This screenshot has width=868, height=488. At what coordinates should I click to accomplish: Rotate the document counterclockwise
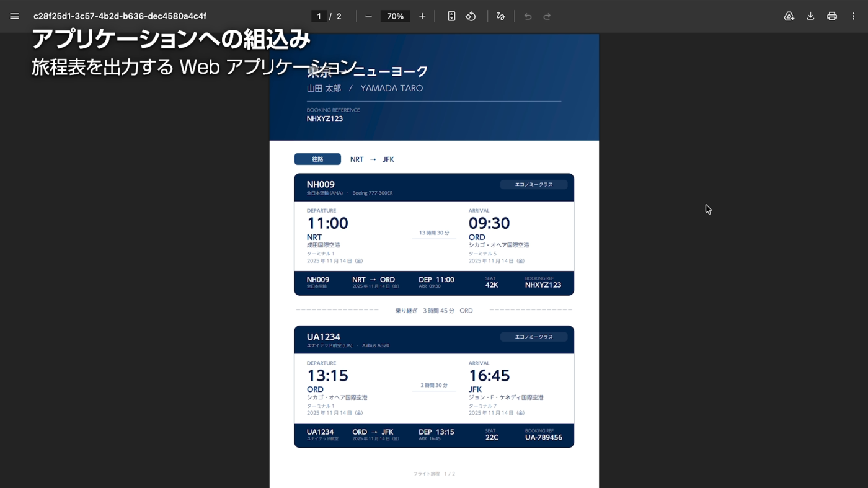(471, 16)
